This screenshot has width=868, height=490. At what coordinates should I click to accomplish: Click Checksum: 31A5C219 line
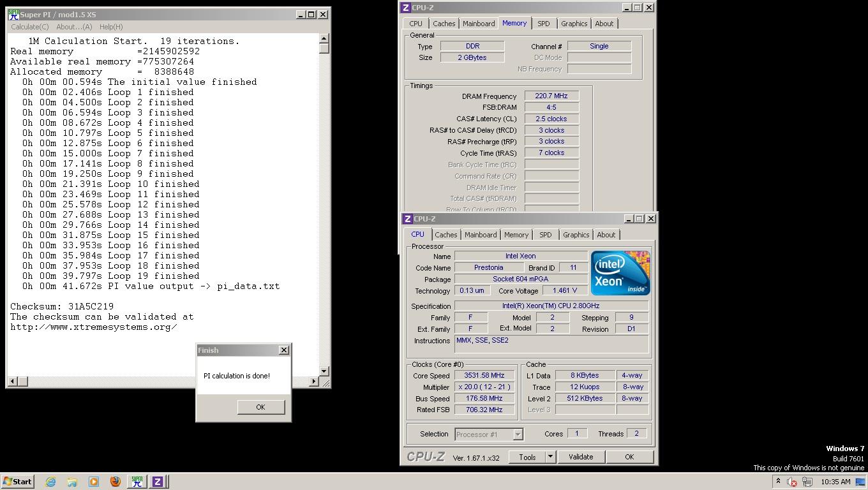tap(62, 306)
